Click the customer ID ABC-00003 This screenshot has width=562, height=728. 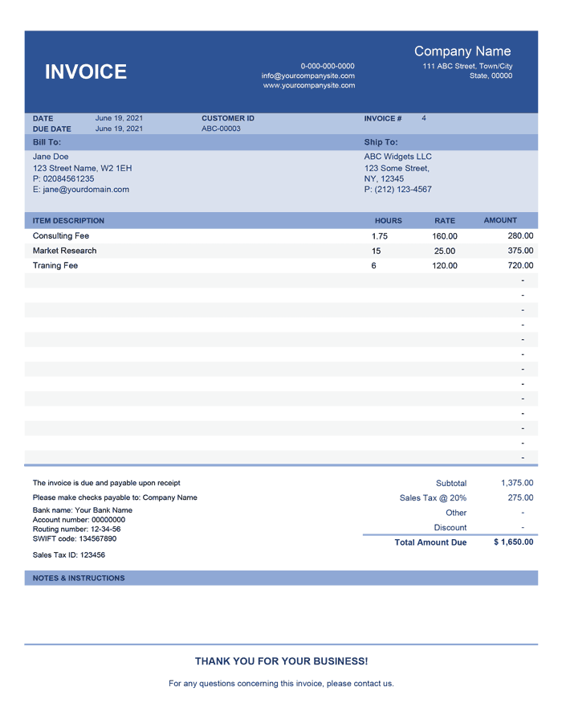(221, 129)
